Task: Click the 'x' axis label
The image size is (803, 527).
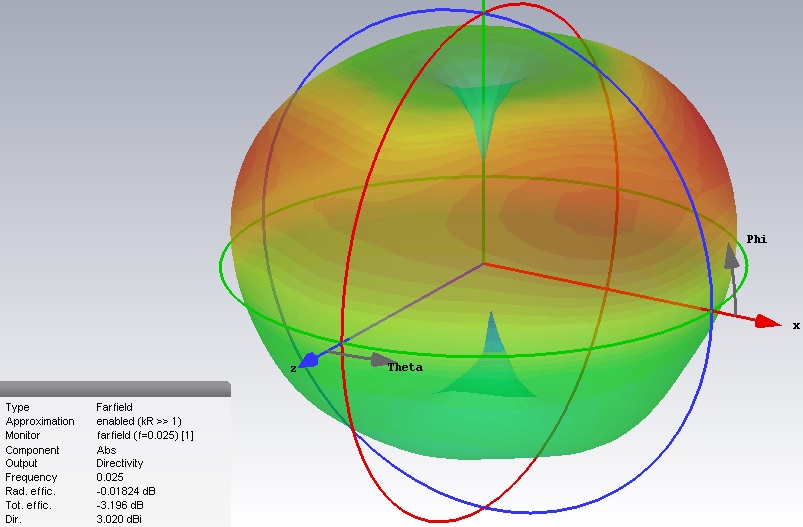Action: coord(796,326)
